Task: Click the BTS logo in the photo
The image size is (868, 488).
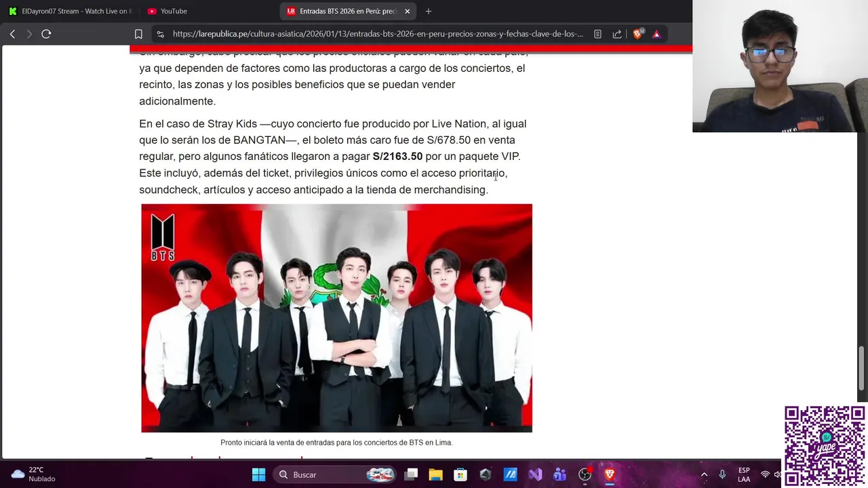Action: (163, 237)
